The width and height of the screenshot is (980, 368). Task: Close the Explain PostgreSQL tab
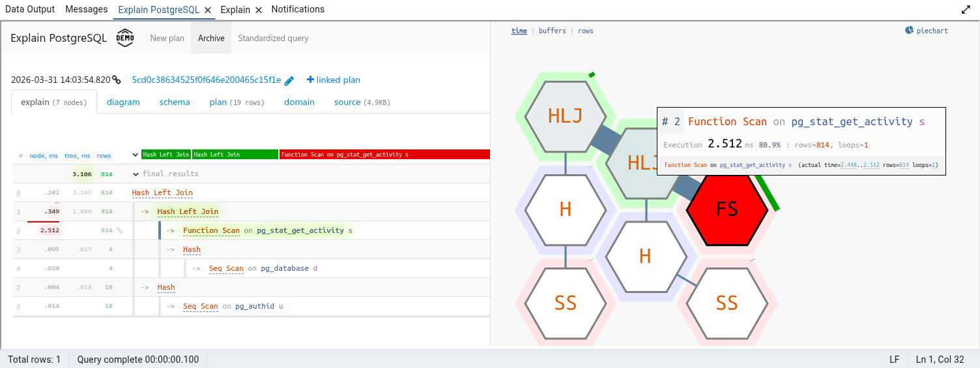click(x=207, y=10)
